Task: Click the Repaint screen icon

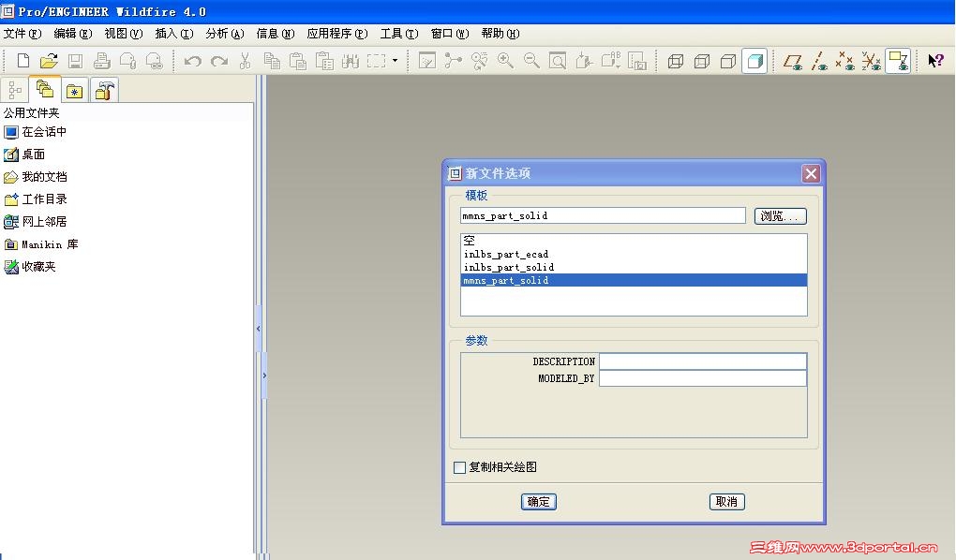Action: coord(427,60)
